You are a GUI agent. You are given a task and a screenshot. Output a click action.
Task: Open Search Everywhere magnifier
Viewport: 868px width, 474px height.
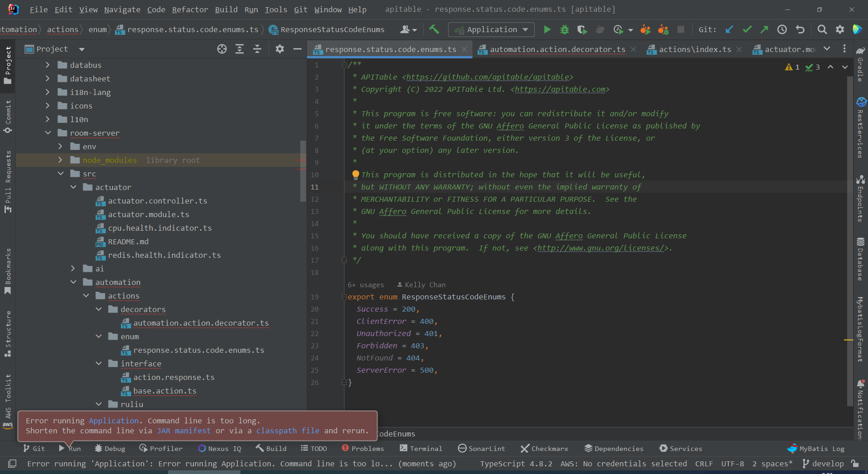pos(822,30)
